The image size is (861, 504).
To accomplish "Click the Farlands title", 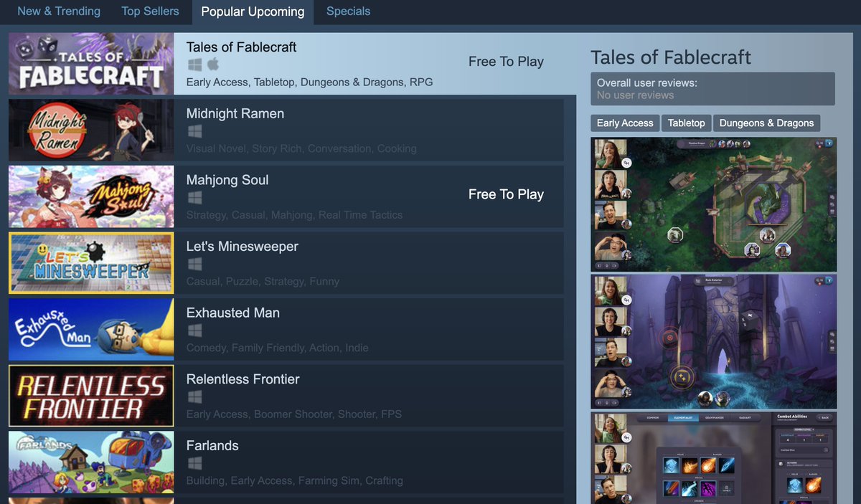I will tap(212, 446).
